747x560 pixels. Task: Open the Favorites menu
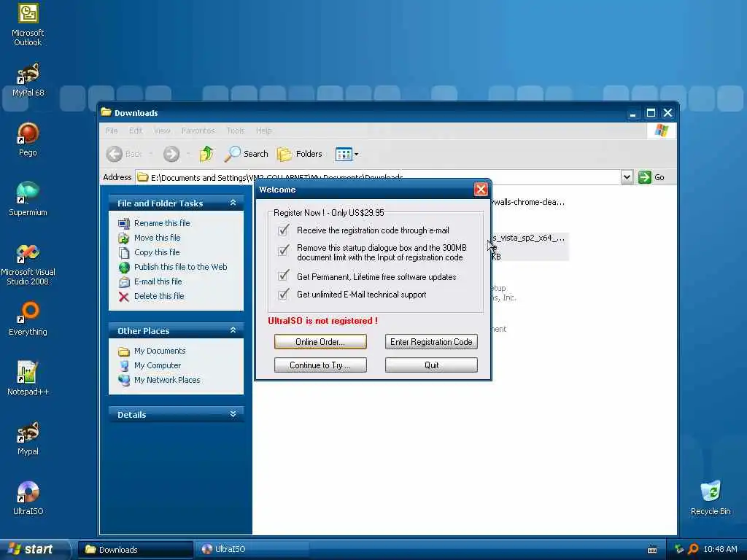(x=198, y=131)
